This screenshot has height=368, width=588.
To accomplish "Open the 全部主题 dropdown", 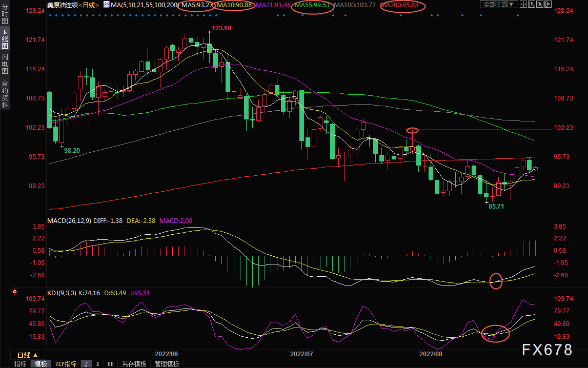I will 499,4.
